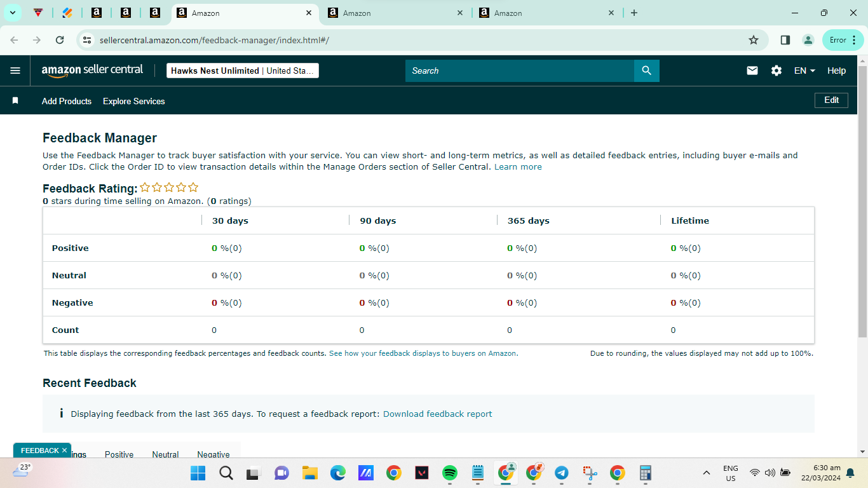Switch the ENG US input language
The image size is (868, 488).
pos(731,473)
